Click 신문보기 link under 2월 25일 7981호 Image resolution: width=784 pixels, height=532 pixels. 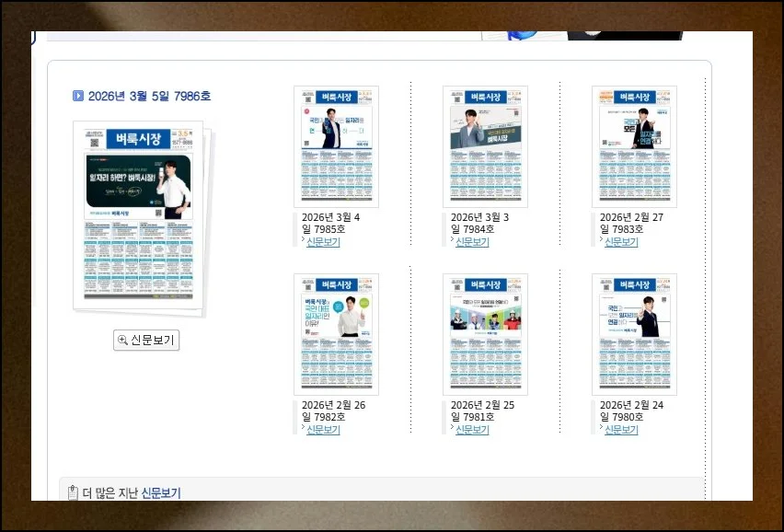tap(472, 430)
